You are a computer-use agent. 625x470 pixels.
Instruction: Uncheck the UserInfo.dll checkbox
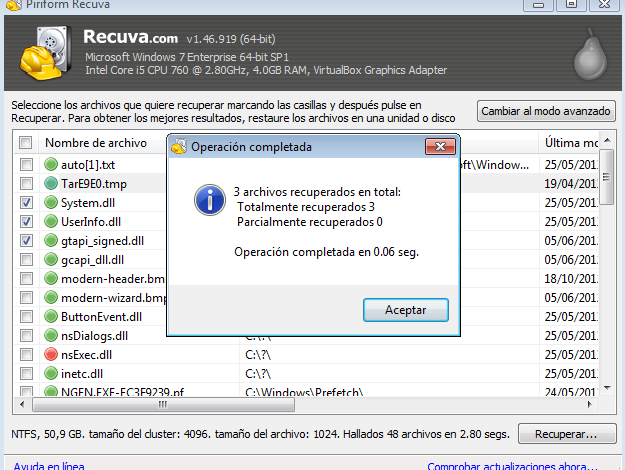point(26,221)
